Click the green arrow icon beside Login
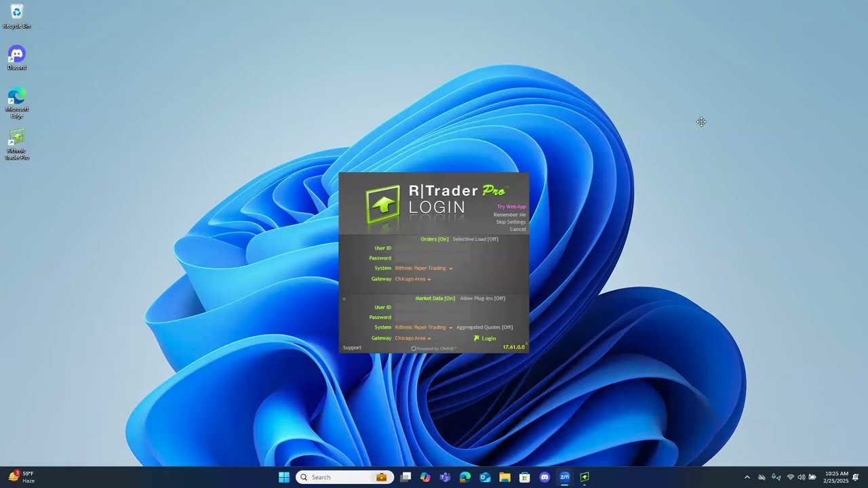This screenshot has height=488, width=868. (477, 338)
